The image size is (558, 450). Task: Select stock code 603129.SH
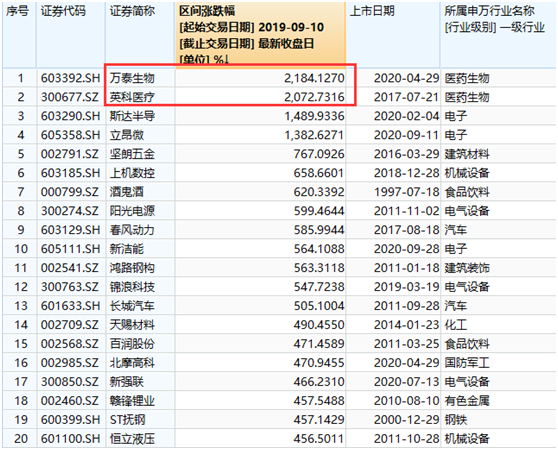pos(70,230)
